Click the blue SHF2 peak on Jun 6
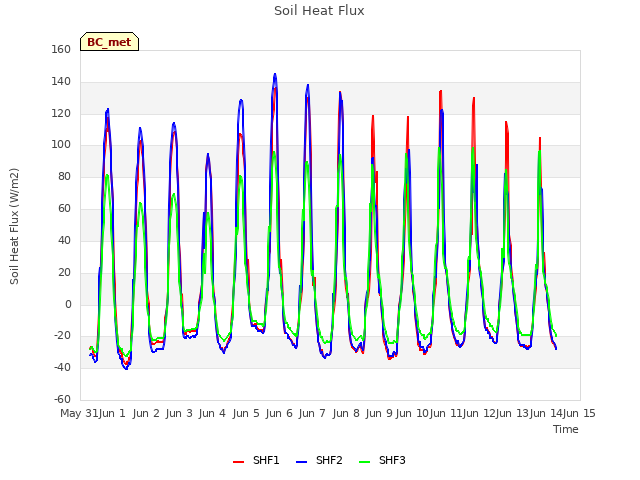Screen dimensions: 640x480 click(275, 75)
